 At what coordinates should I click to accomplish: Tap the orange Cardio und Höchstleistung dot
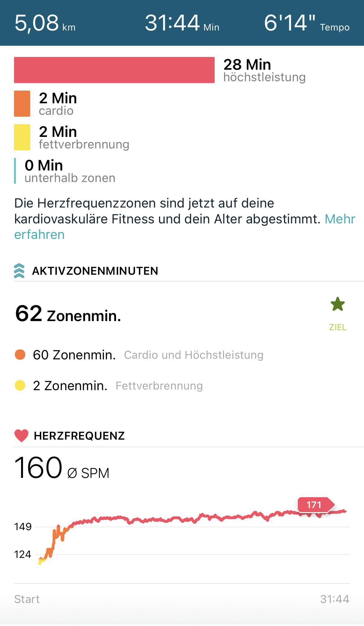(20, 355)
